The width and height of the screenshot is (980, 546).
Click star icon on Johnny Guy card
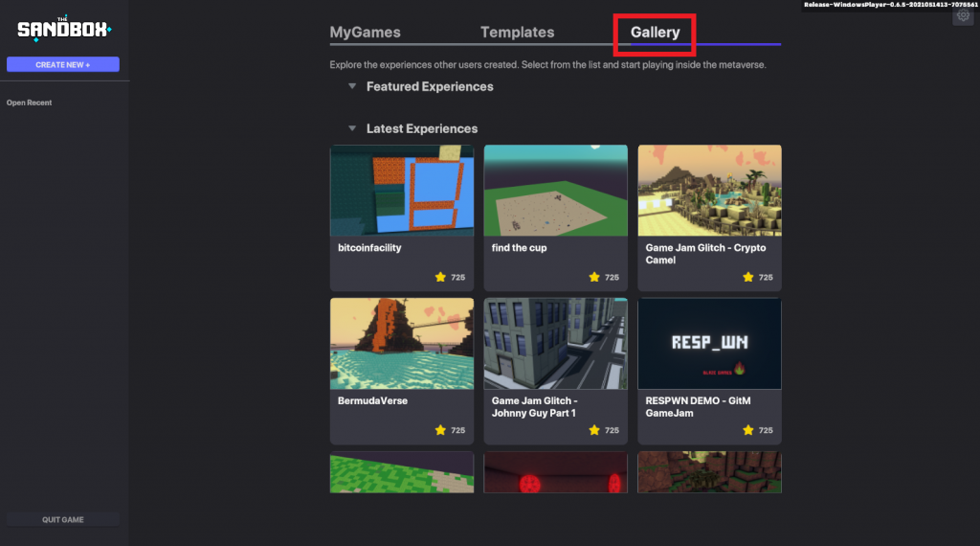[594, 430]
